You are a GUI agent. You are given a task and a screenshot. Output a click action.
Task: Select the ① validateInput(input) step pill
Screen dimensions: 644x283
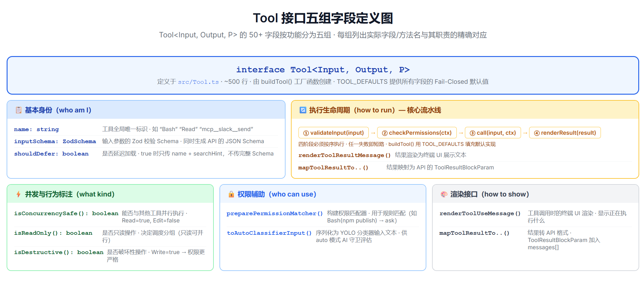[333, 133]
